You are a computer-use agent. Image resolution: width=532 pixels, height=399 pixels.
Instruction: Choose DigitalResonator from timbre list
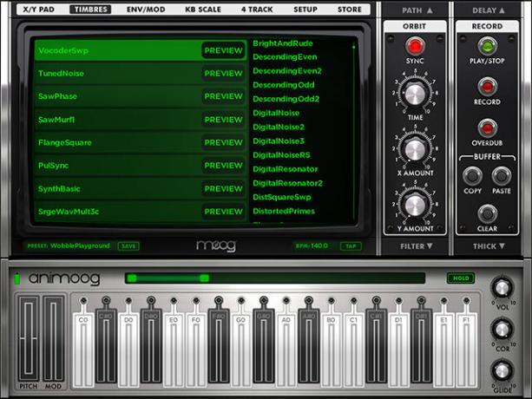(286, 169)
